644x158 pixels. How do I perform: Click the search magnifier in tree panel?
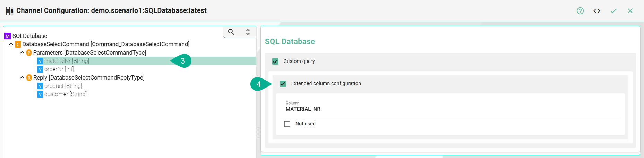pyautogui.click(x=231, y=32)
